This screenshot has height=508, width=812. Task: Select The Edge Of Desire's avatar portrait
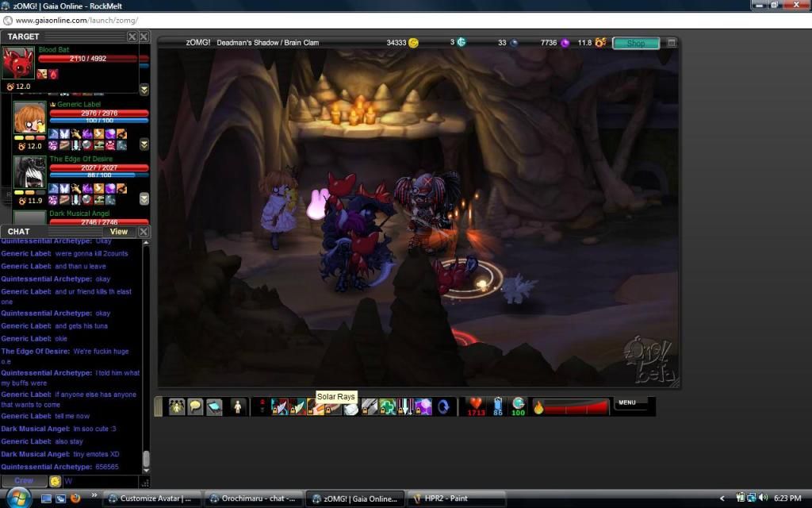(30, 172)
